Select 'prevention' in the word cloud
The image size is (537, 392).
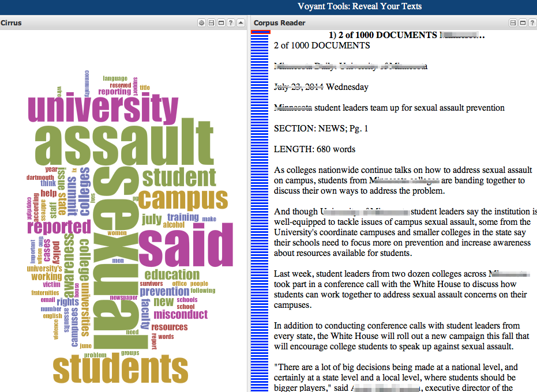tap(166, 291)
